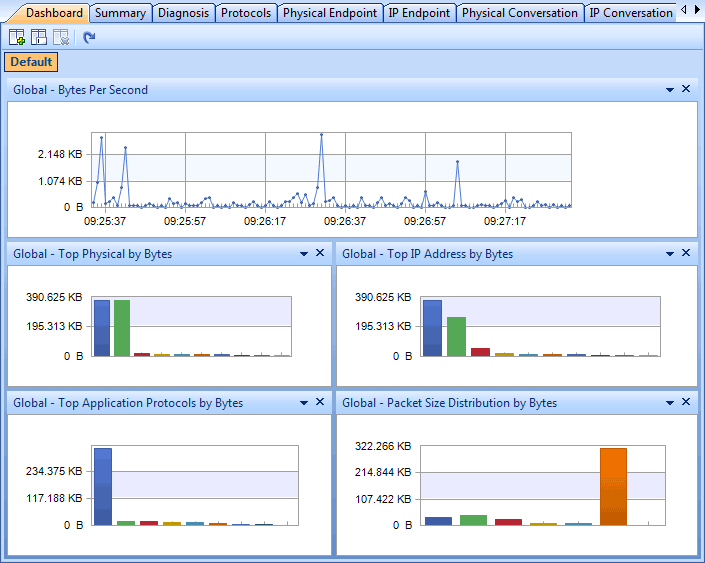Image resolution: width=705 pixels, height=563 pixels.
Task: Click the rename dashboard panel icon
Action: (39, 38)
